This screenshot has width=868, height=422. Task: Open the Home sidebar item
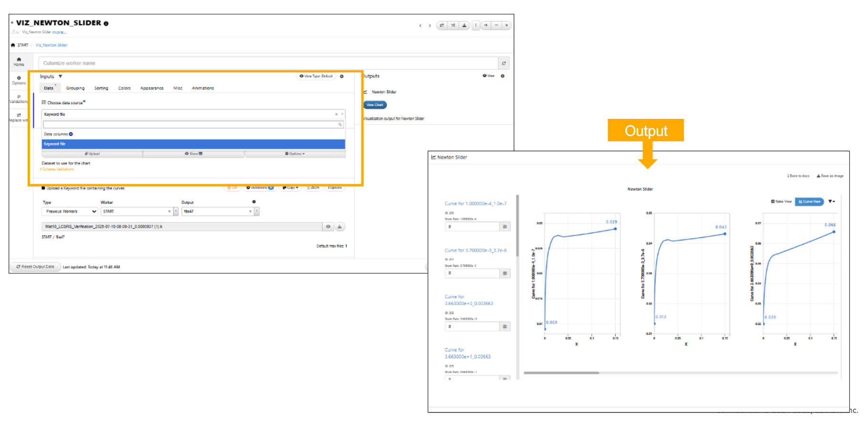pyautogui.click(x=19, y=62)
